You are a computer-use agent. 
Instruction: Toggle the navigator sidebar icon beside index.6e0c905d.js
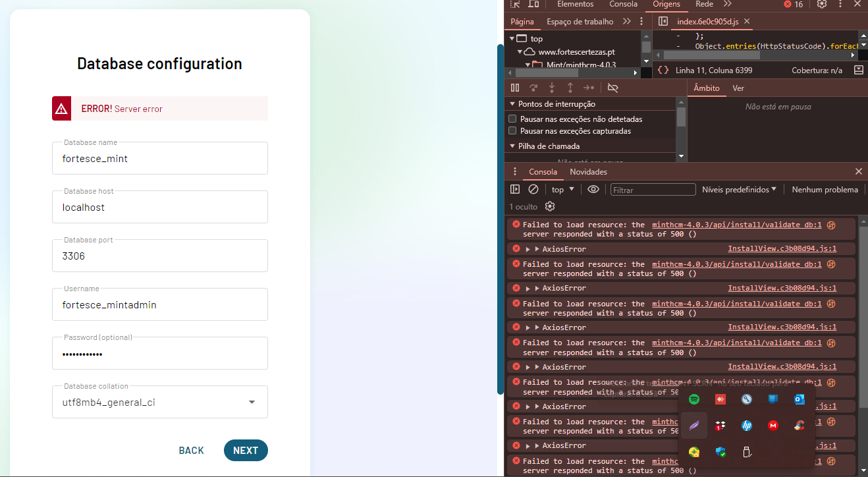663,22
